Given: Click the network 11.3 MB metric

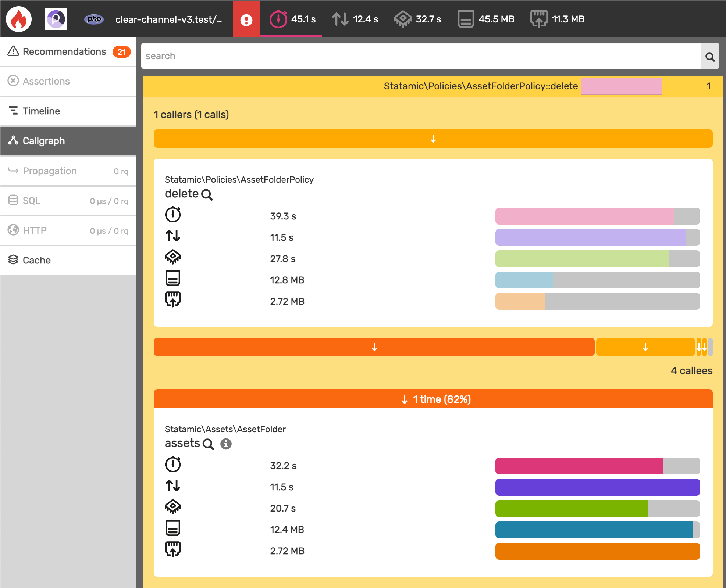Looking at the screenshot, I should [x=556, y=19].
